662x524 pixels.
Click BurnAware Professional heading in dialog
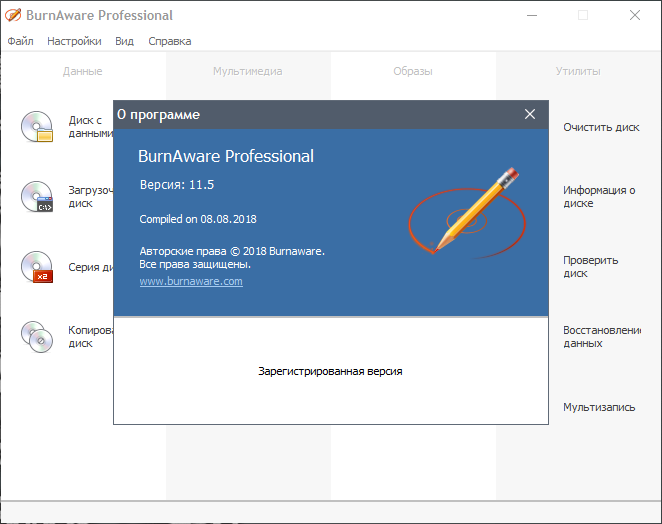226,156
